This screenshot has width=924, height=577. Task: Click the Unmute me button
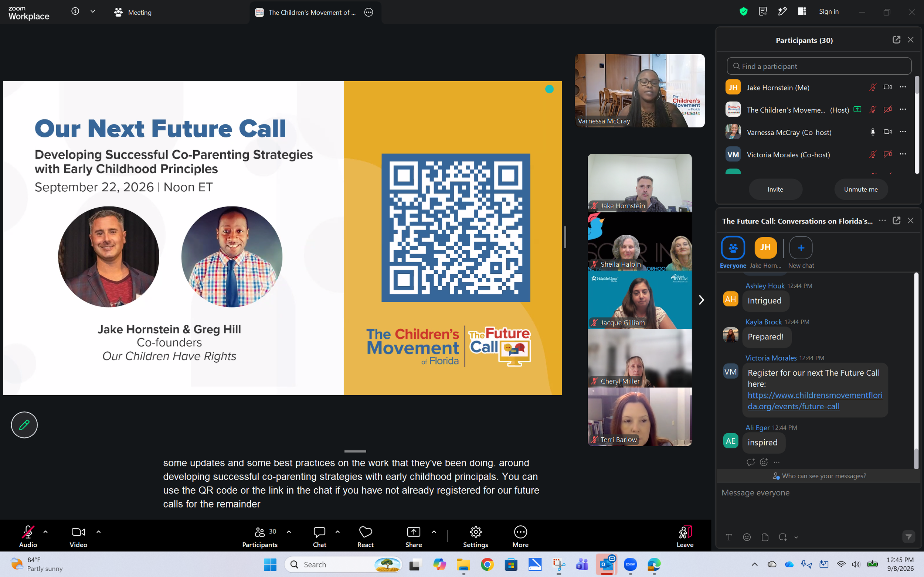pos(861,189)
